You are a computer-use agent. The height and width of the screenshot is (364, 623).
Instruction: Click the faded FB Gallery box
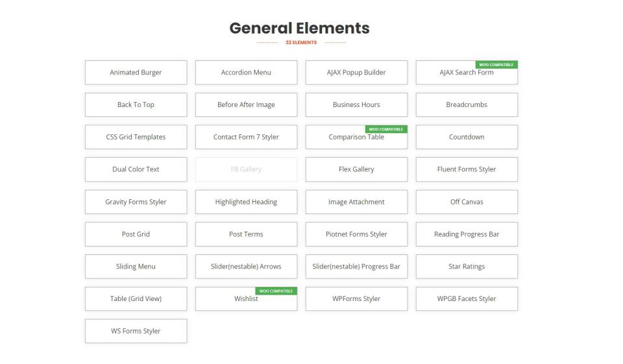coord(246,169)
